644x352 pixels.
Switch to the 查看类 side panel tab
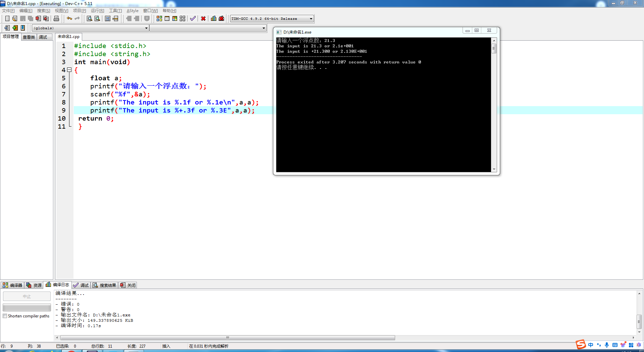point(29,37)
